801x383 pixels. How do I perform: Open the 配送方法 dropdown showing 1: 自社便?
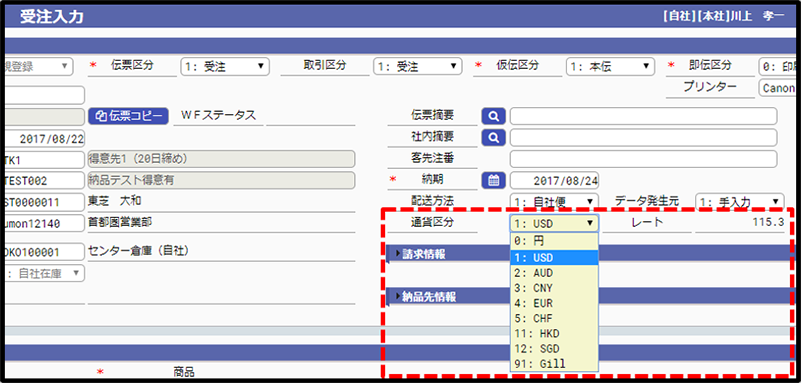554,202
